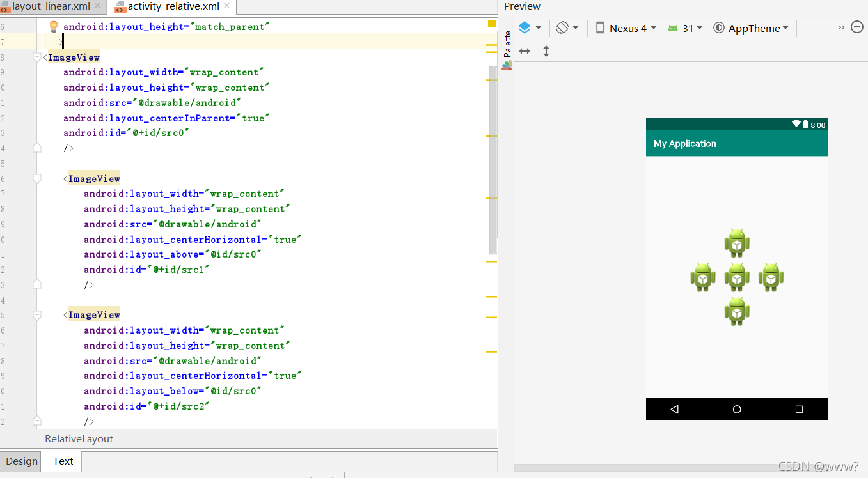Open the Palette side panel
The image size is (868, 478).
tap(507, 50)
